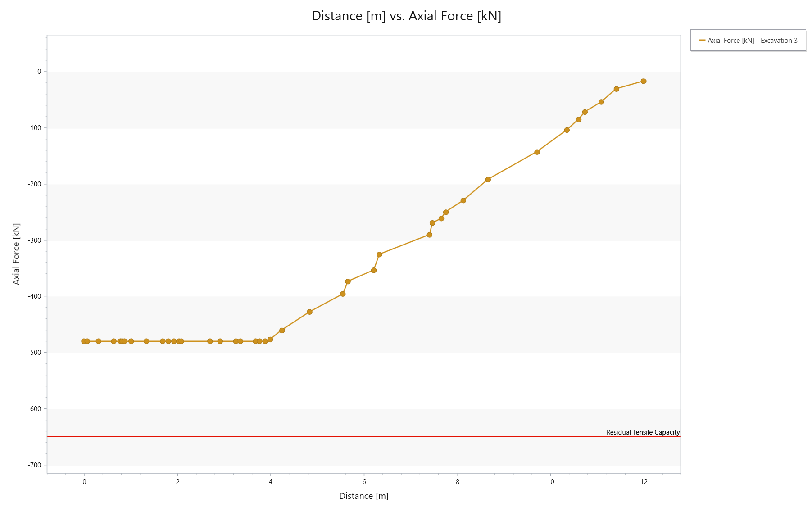Select the data point near 8.65 m, -192 kN
This screenshot has width=812, height=512.
tap(488, 180)
